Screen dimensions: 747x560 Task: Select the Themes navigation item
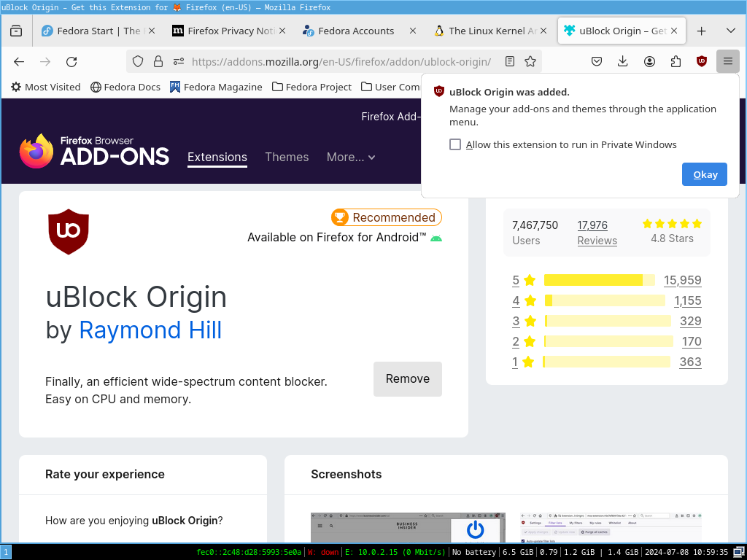[x=287, y=157]
